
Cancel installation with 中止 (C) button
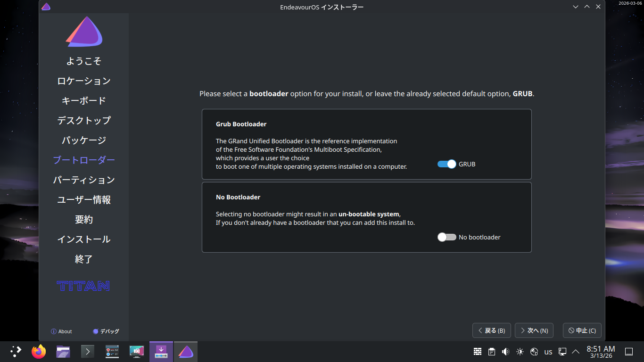tap(582, 330)
